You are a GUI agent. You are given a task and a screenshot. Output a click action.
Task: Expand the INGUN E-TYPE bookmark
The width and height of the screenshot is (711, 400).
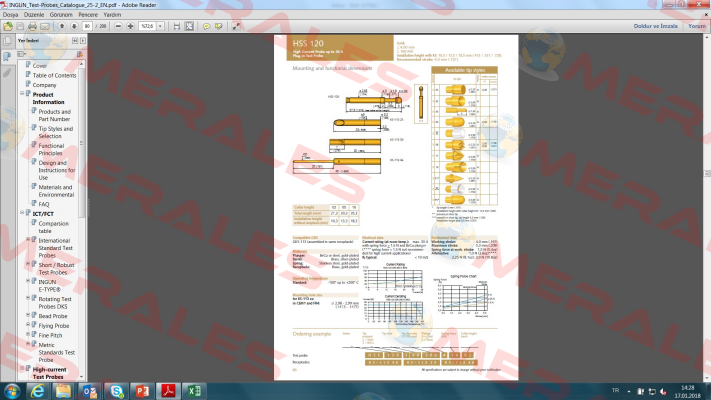28,281
